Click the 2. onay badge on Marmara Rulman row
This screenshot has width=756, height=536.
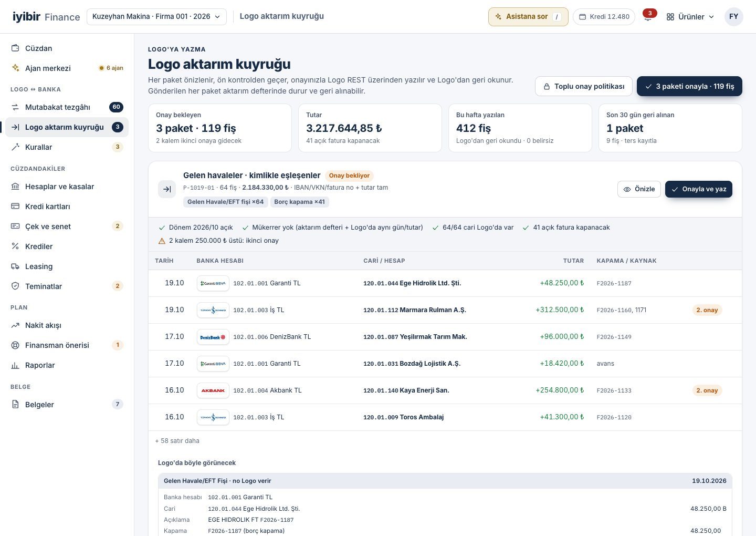(x=707, y=310)
